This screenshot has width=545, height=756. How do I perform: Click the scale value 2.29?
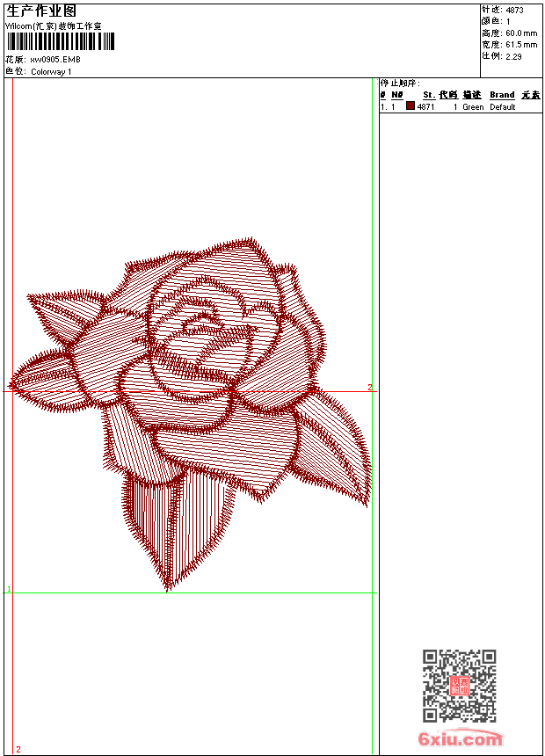click(513, 56)
